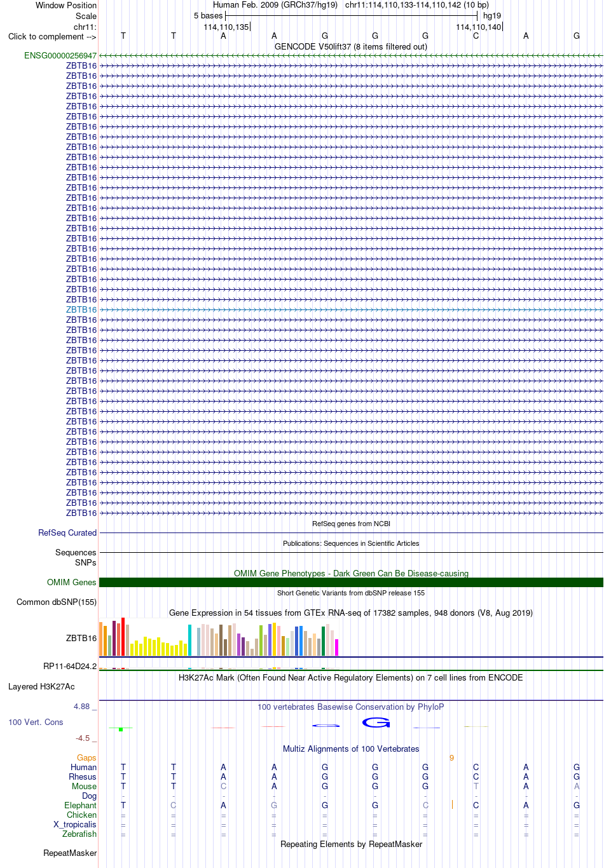Open the H3K27Ac Mark ENCODE track title
The width and height of the screenshot is (604, 868).
click(351, 678)
